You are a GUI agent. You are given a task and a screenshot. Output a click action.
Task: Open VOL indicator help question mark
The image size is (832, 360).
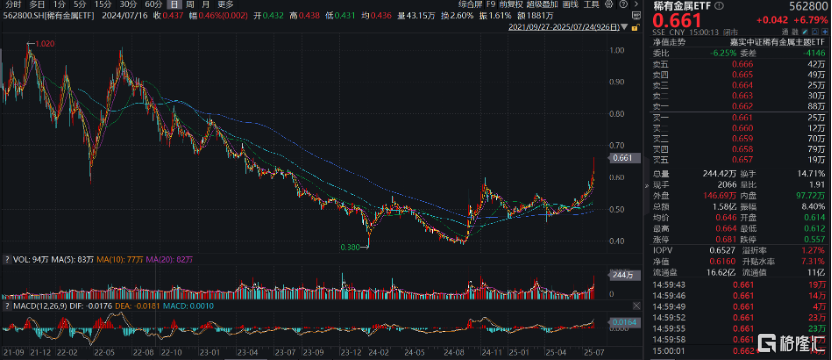click(7, 260)
